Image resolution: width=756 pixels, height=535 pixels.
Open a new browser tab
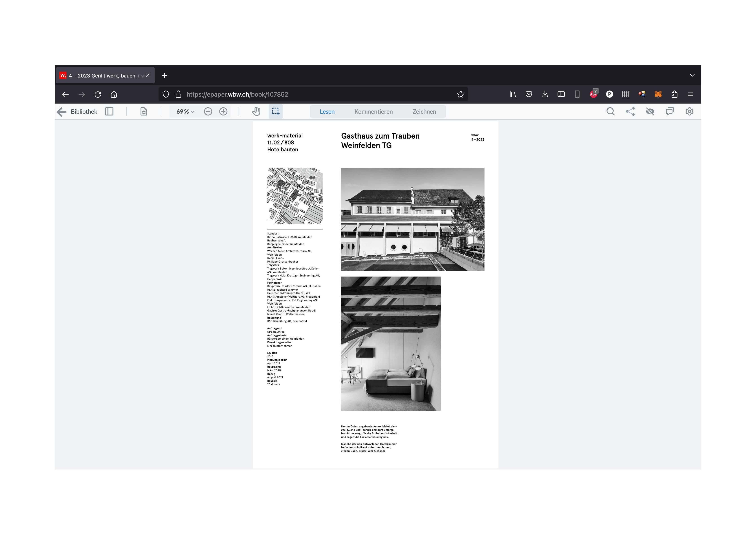pyautogui.click(x=165, y=76)
